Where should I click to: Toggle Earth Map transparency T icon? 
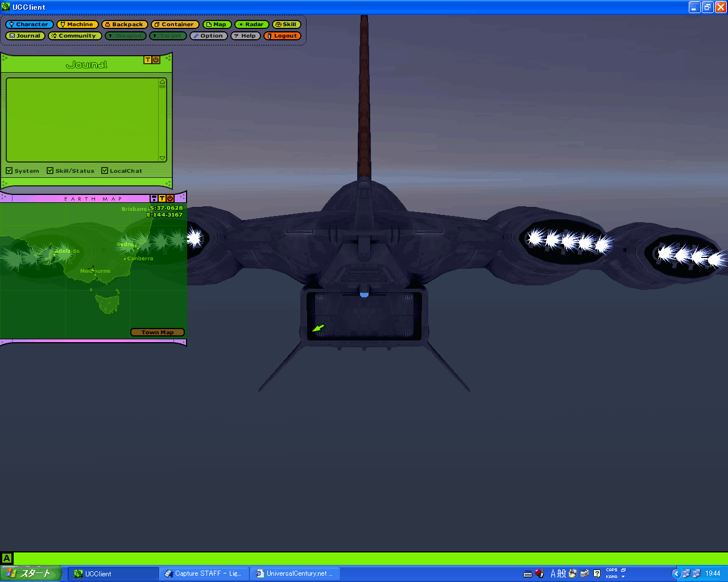pyautogui.click(x=162, y=198)
